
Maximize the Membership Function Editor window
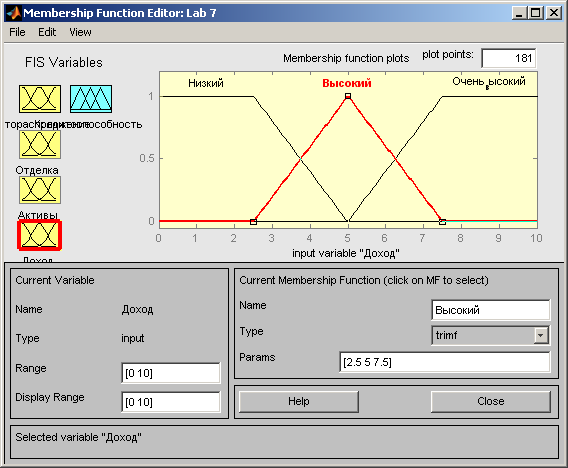tap(536, 13)
